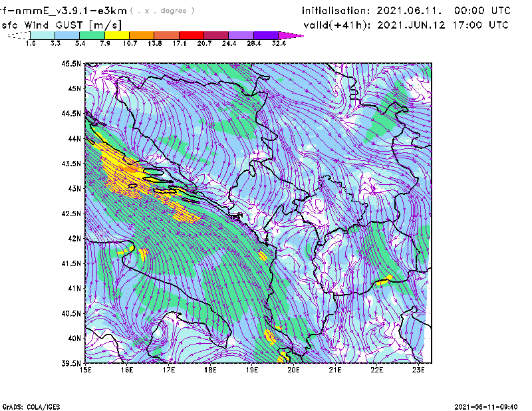Screen dimensions: 532x411
Task: Click the light blue 3.3–5.4 legend swatch
Action: pos(67,35)
